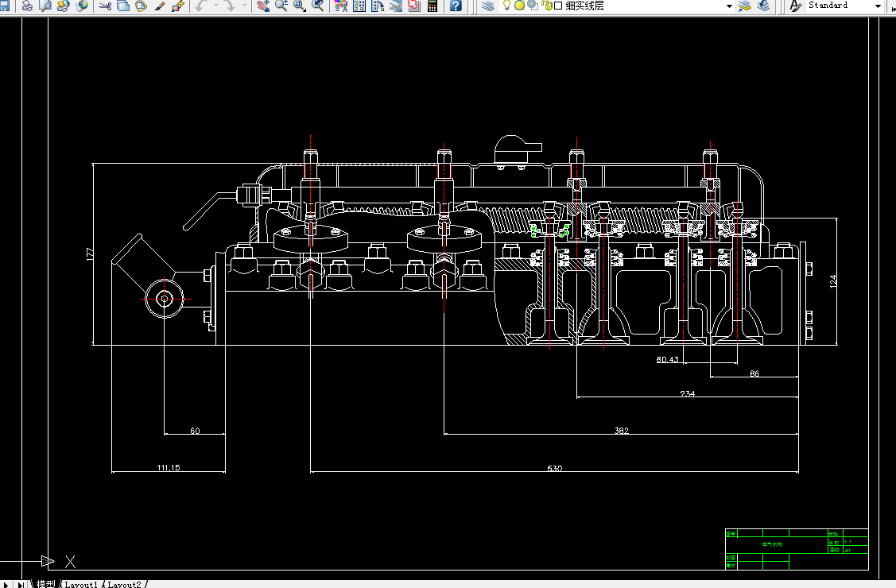
Task: Click the Zoom Realtime magnifier icon
Action: pyautogui.click(x=281, y=6)
